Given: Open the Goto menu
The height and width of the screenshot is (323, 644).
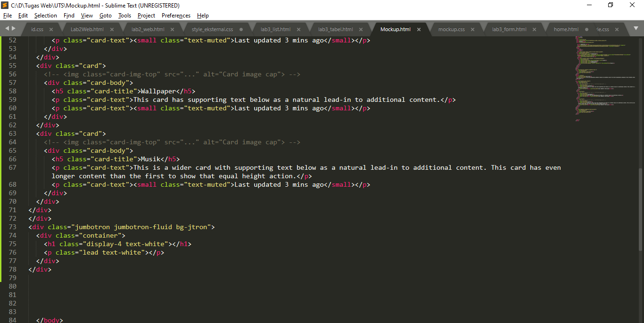Looking at the screenshot, I should point(106,16).
